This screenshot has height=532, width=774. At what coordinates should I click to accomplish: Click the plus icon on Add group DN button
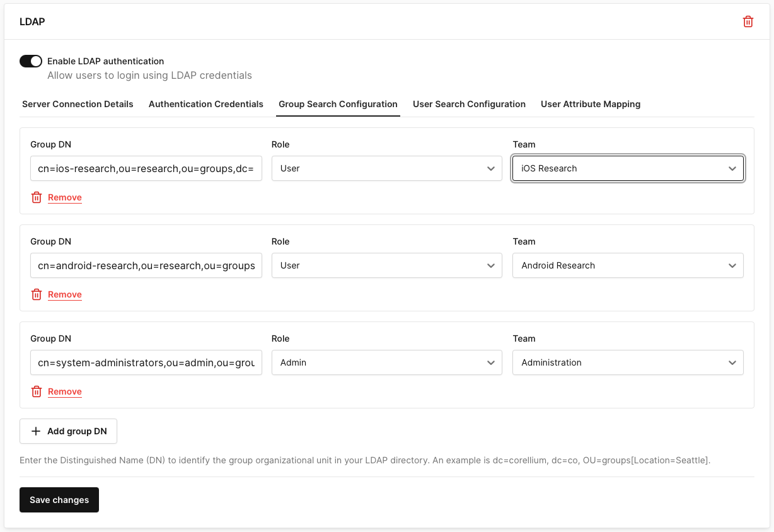37,431
